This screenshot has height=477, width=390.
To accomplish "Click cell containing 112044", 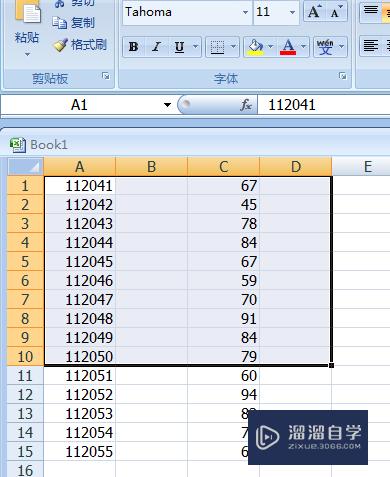I will [80, 242].
